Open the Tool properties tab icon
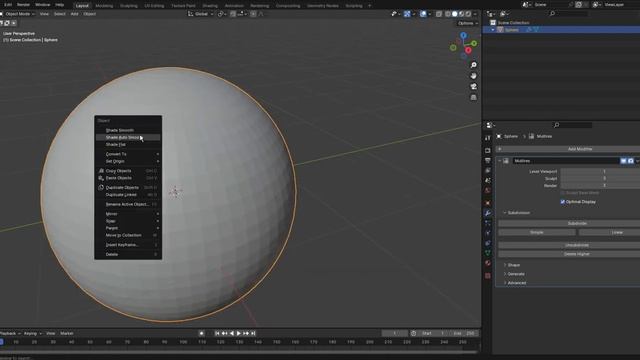The image size is (640, 360). click(x=488, y=138)
